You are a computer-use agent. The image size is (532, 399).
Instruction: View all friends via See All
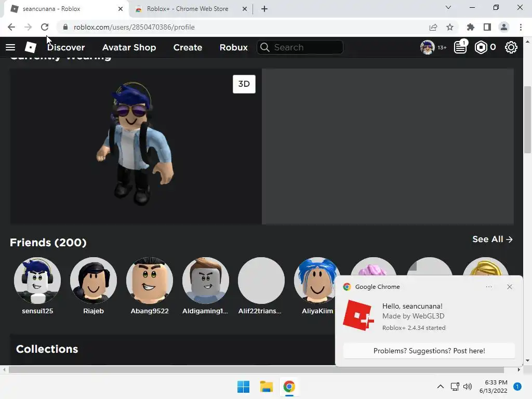(493, 239)
